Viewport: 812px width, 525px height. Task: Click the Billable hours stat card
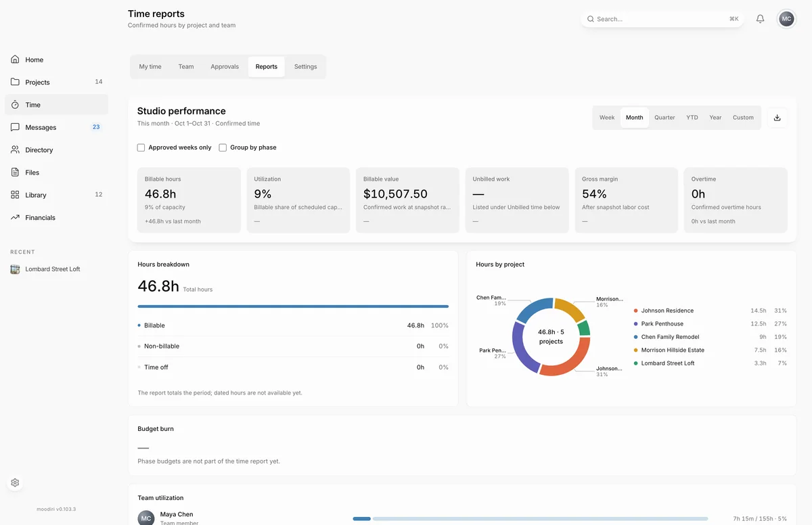click(x=189, y=200)
